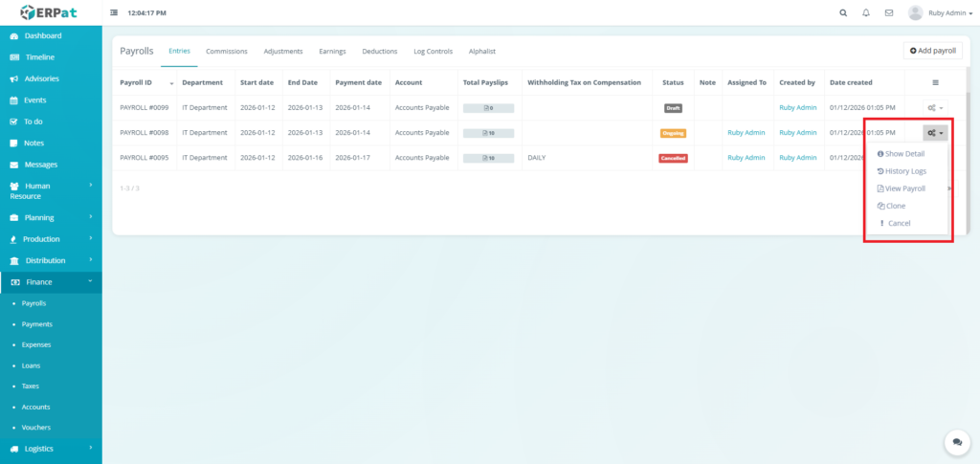Click the Add payroll button

click(x=932, y=51)
